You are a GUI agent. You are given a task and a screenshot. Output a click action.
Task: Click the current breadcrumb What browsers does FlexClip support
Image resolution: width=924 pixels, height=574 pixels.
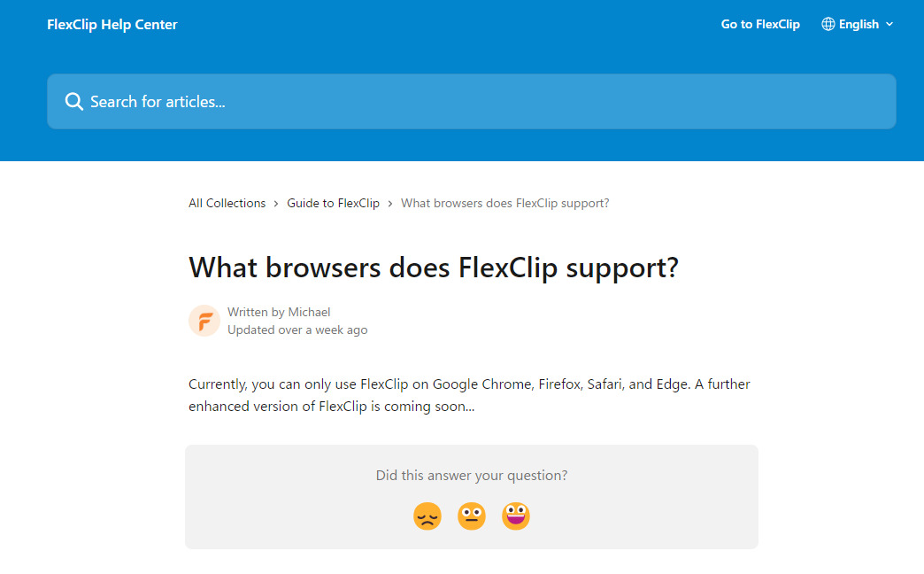tap(504, 203)
